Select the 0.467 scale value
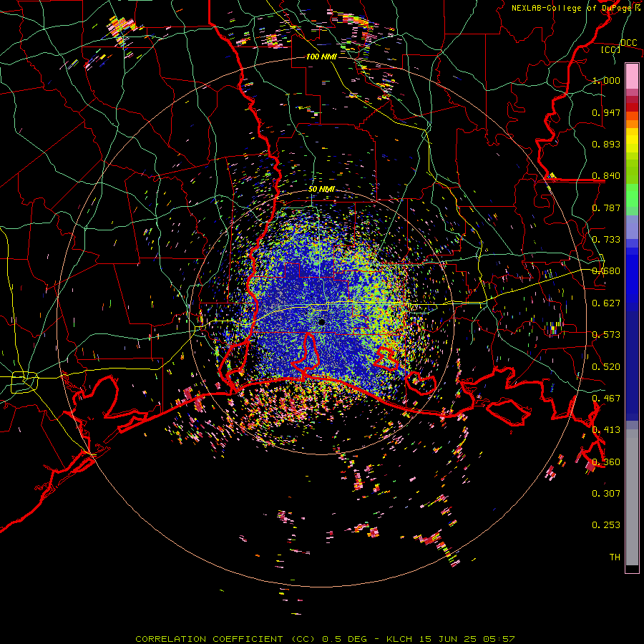This screenshot has width=644, height=644. pyautogui.click(x=606, y=399)
